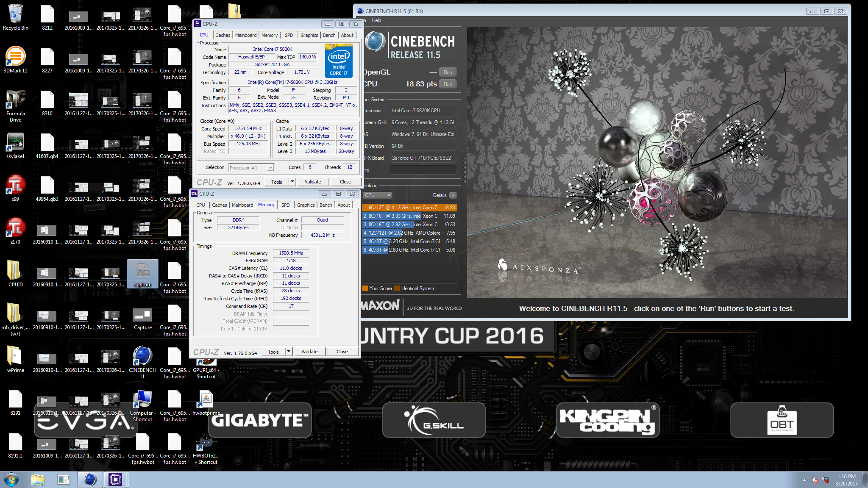This screenshot has height=488, width=868.
Task: Click Tools button in Memory CPU-Z window
Action: pos(273,352)
